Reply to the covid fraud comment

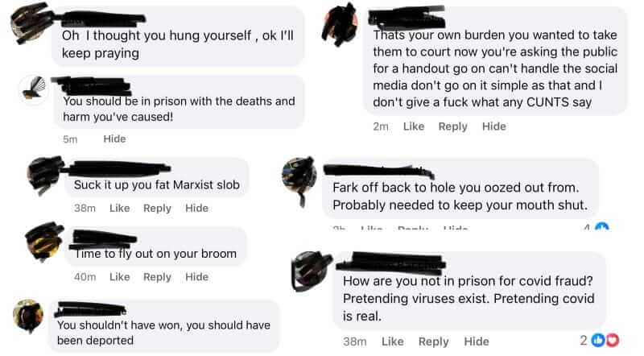tap(433, 342)
